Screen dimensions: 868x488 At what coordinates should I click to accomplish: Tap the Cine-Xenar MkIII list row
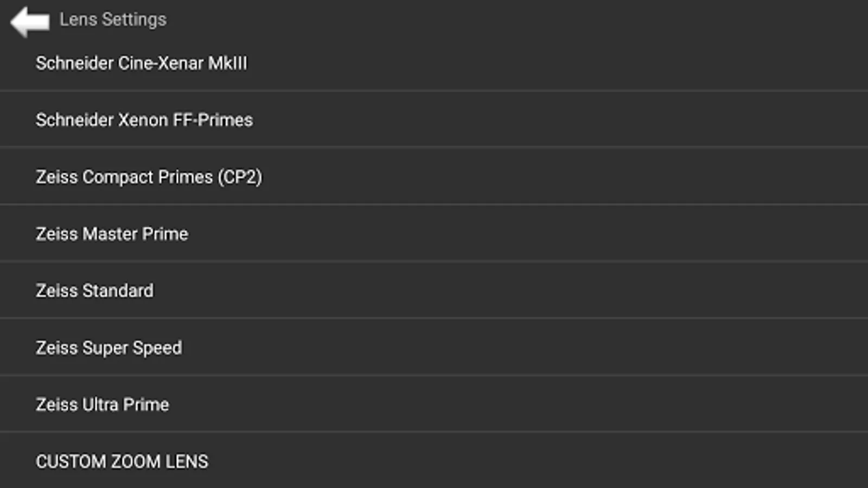[x=434, y=63]
